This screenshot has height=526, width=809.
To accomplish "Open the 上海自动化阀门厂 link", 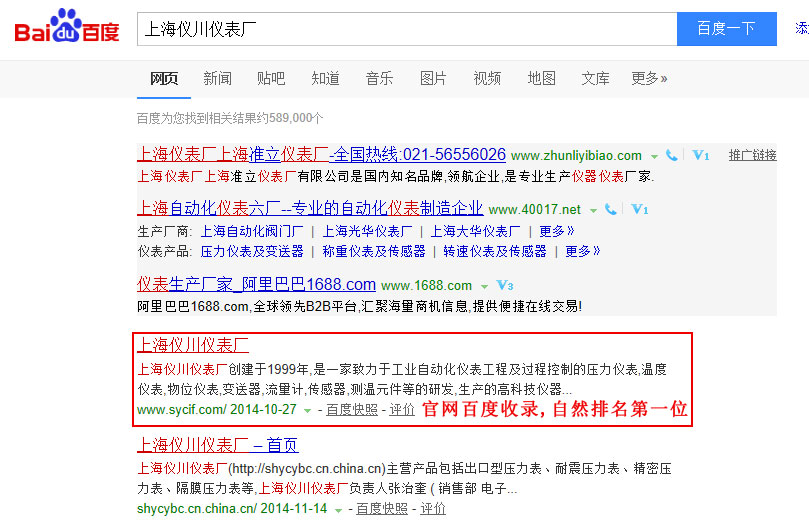I will 252,231.
